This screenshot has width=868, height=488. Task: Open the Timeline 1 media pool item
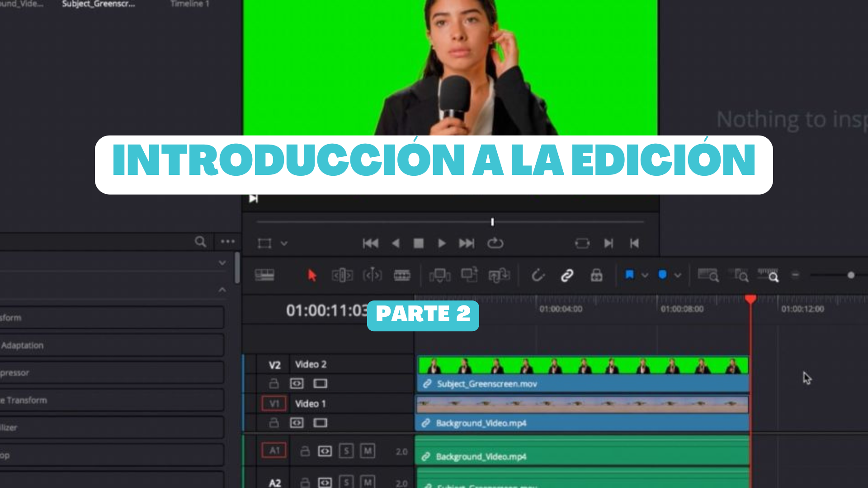pos(190,4)
